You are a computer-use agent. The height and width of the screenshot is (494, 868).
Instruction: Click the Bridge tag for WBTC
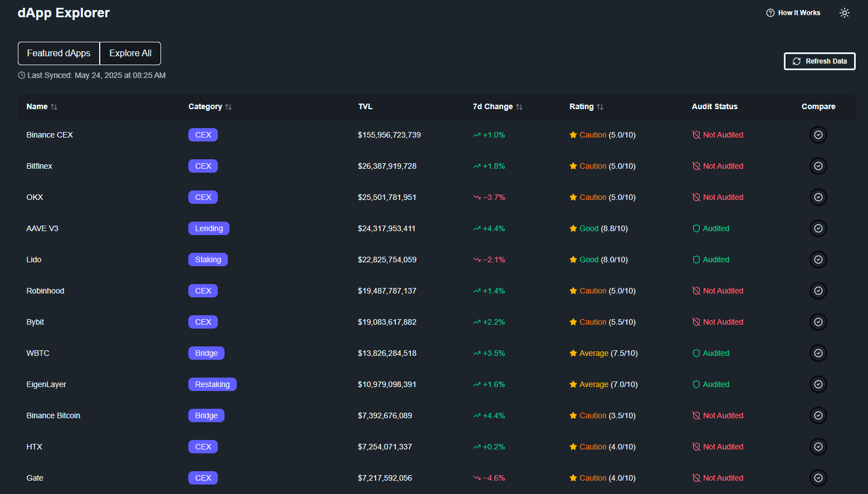[x=206, y=353]
